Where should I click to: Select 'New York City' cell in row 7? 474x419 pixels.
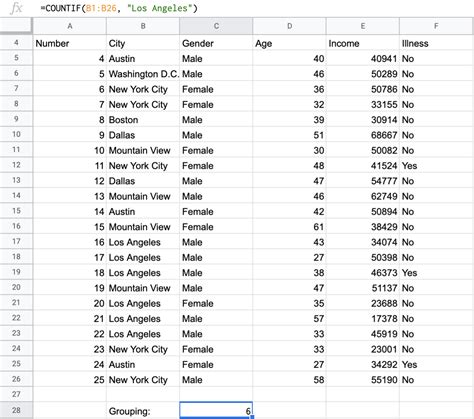pos(143,89)
